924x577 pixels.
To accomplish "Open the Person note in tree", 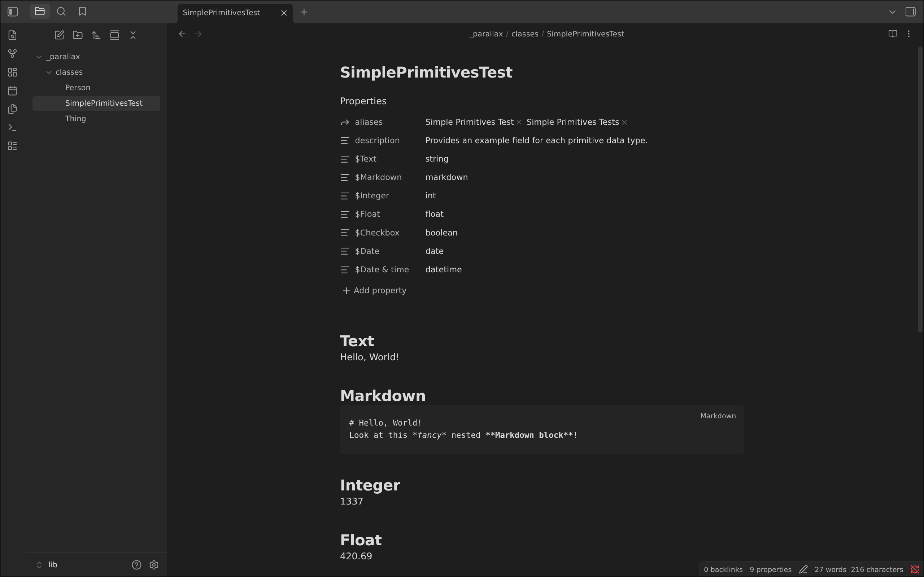I will tap(78, 88).
